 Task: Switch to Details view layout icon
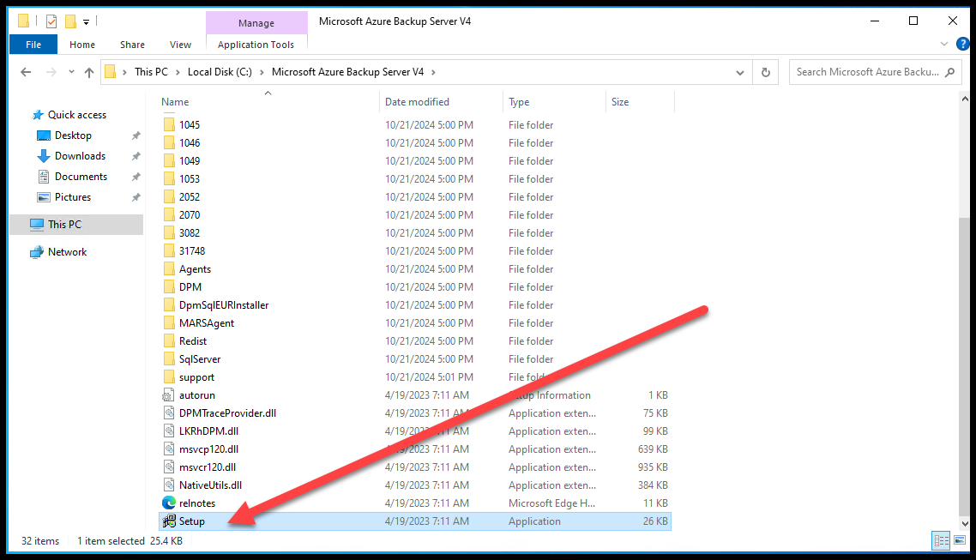941,541
